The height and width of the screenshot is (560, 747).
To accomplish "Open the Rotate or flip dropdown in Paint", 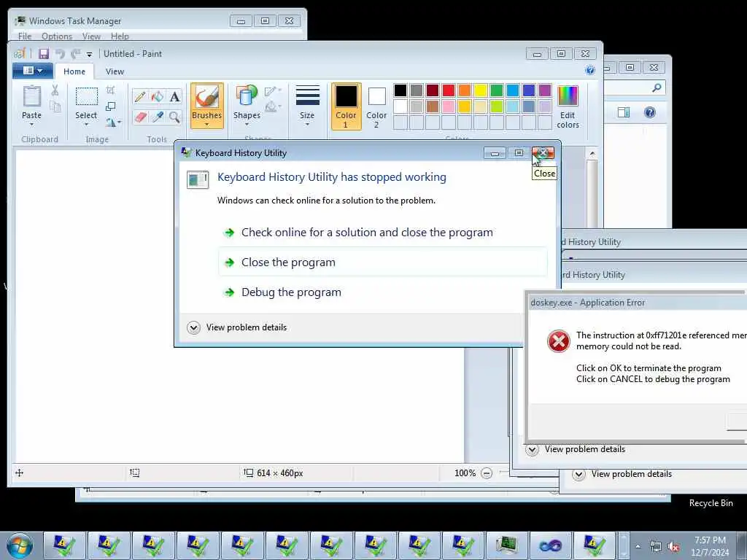I will (x=113, y=122).
